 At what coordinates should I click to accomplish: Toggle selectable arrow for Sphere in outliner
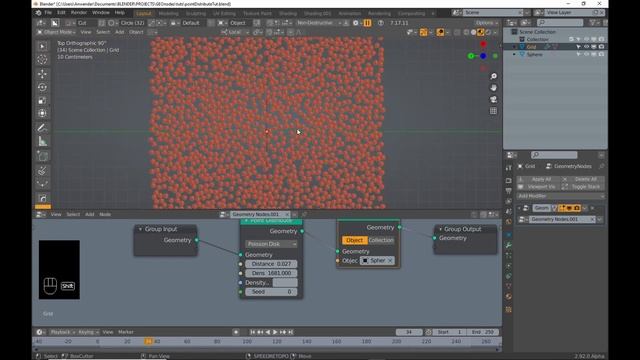(x=578, y=54)
